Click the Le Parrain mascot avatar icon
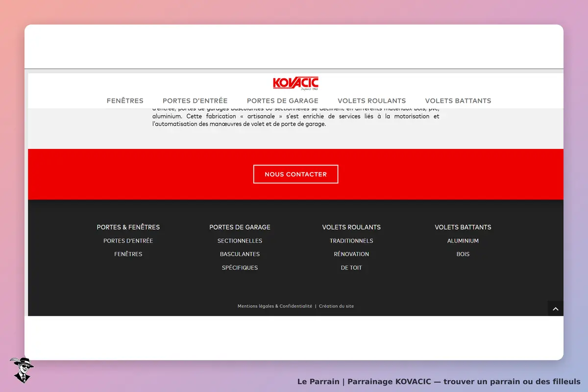The width and height of the screenshot is (588, 392). 22,370
